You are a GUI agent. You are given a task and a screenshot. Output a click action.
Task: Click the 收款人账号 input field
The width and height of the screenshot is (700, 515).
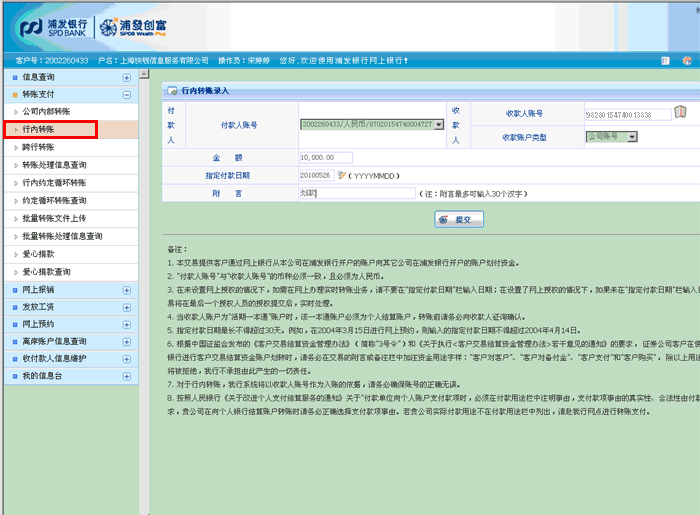click(x=628, y=115)
